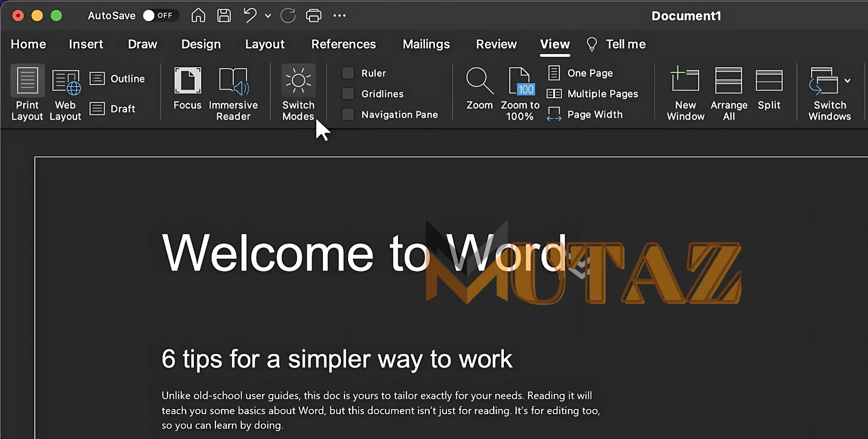Click the Tell me search field
This screenshot has height=439, width=868.
[626, 44]
